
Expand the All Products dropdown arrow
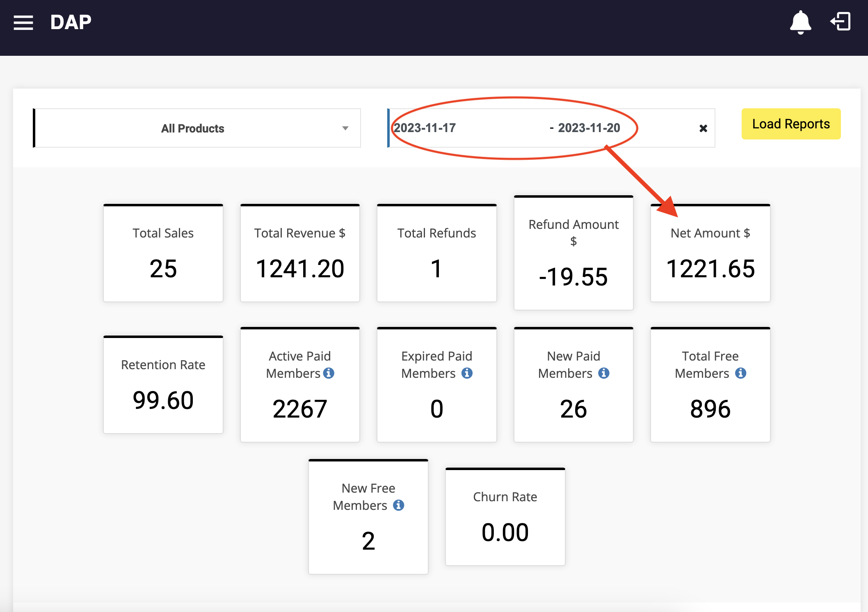coord(345,128)
